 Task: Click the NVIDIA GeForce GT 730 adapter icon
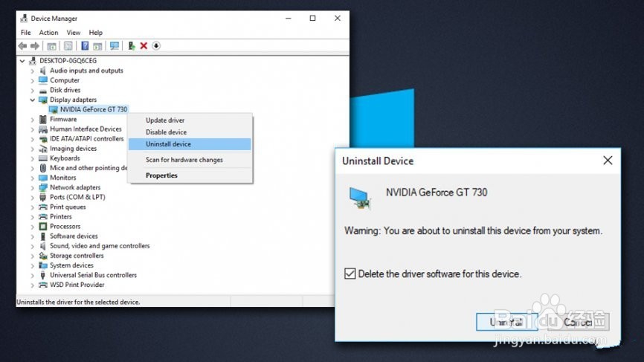(53, 109)
